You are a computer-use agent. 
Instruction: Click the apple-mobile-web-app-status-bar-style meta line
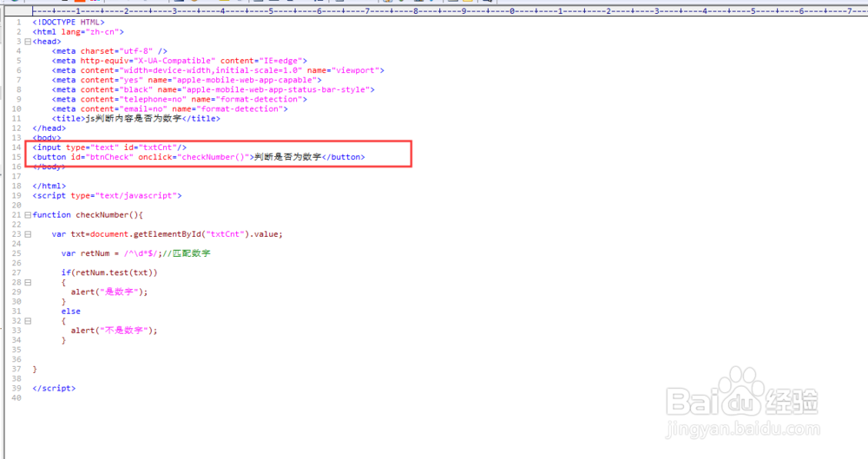pos(214,89)
